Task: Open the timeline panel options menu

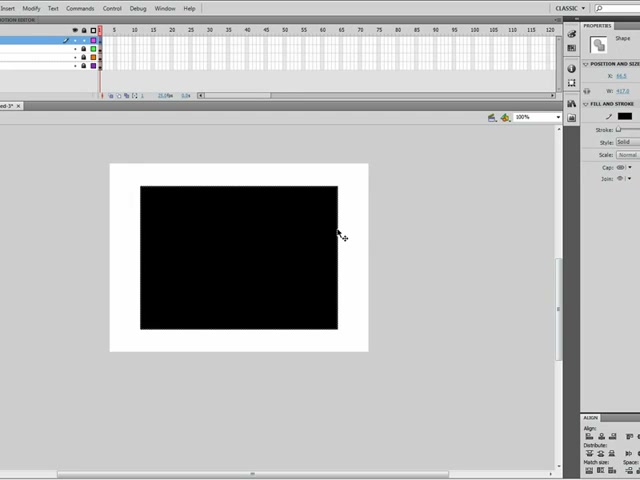Action: point(558,20)
